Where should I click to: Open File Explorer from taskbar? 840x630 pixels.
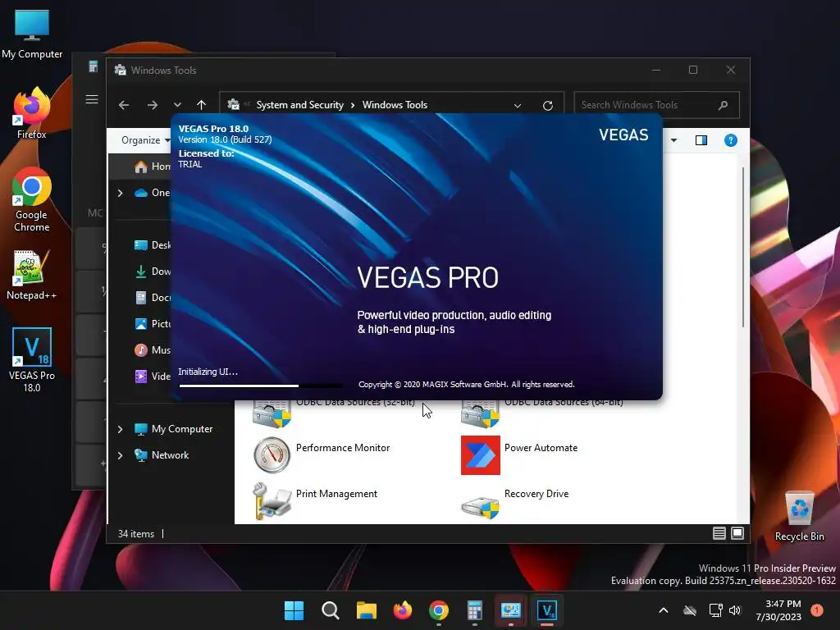pos(367,610)
